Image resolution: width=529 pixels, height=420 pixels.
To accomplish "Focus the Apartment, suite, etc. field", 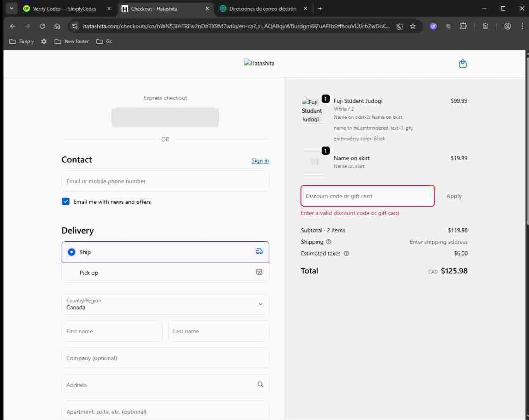I will tap(165, 411).
